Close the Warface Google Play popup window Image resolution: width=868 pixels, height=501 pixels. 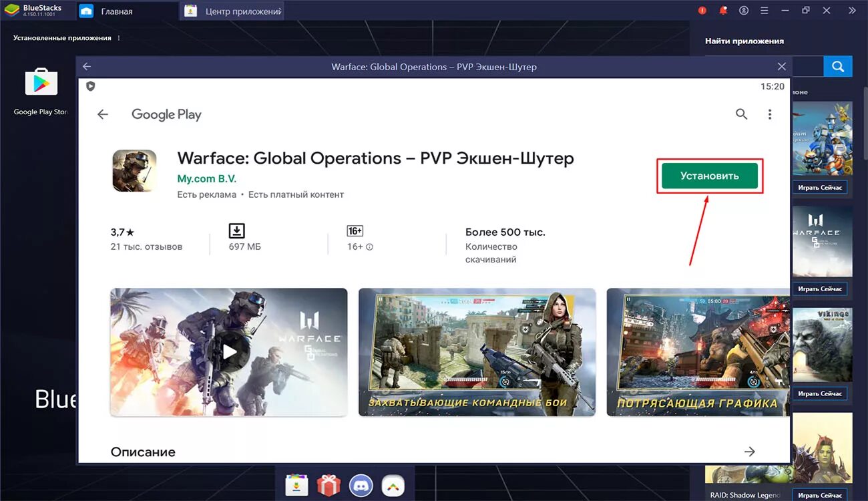point(782,67)
